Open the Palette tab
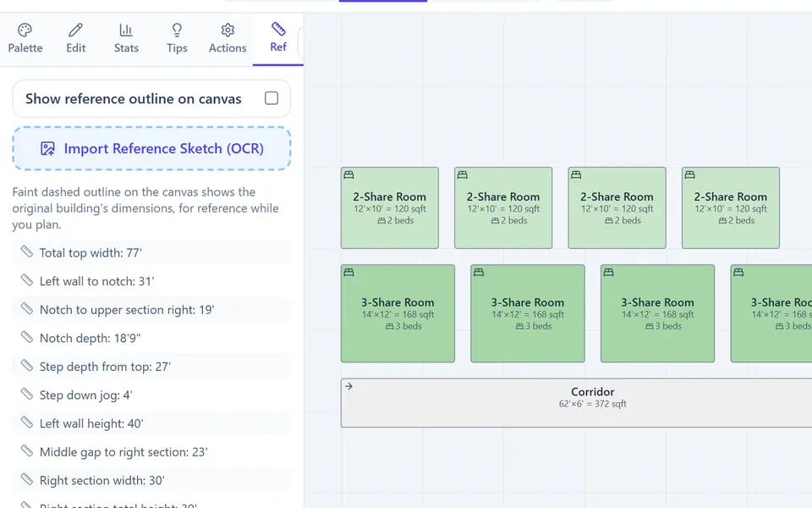Viewport: 812px width, 508px height. [x=25, y=38]
